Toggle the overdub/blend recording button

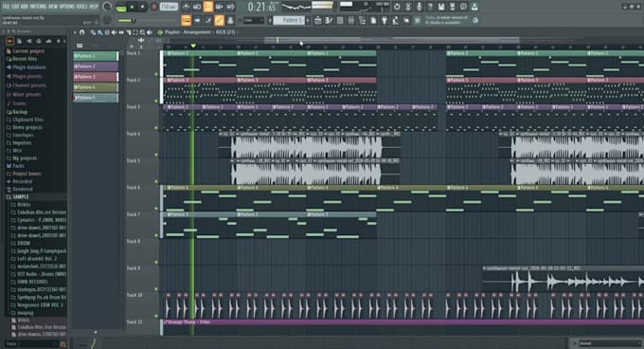coord(220,7)
